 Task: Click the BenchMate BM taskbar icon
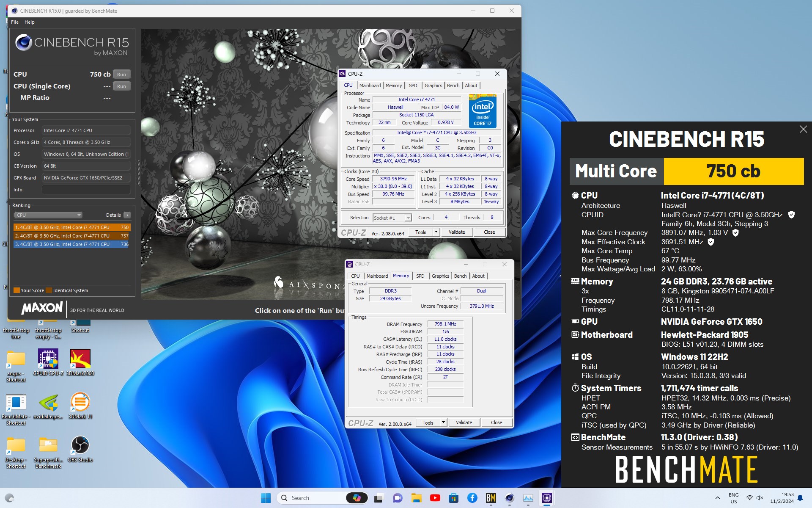tap(491, 498)
